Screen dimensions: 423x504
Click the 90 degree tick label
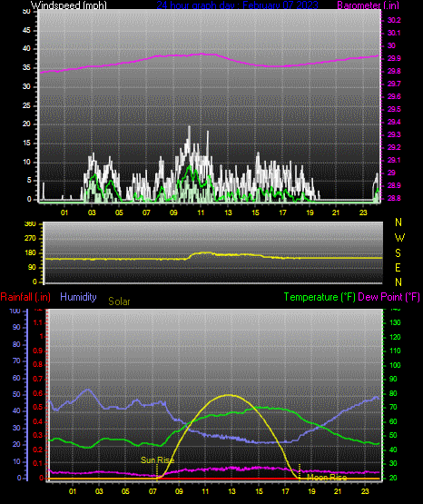[32, 268]
